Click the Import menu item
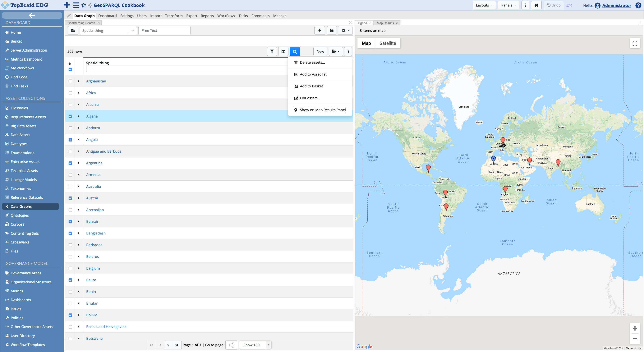This screenshot has width=644, height=352. tap(156, 16)
